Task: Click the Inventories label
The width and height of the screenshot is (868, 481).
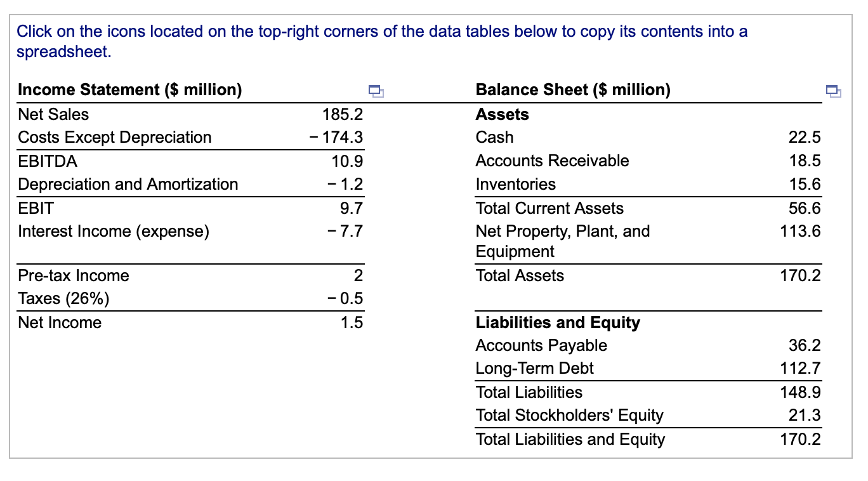Action: (x=516, y=184)
